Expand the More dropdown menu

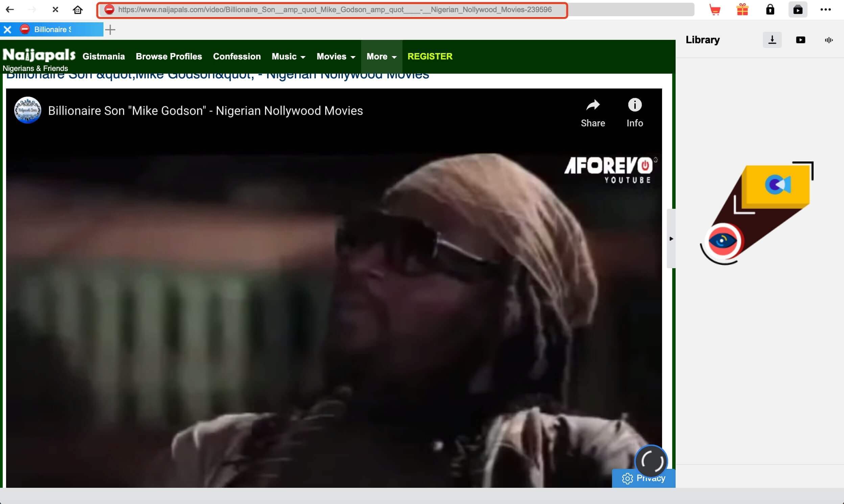point(381,56)
